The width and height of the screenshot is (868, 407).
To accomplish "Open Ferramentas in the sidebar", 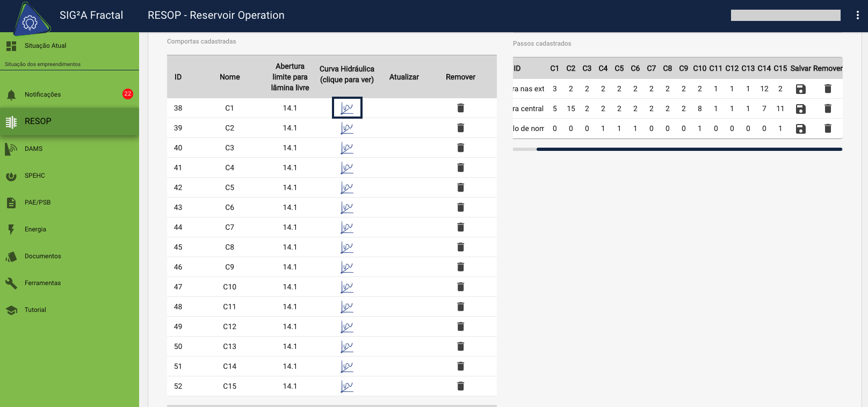I will [x=42, y=283].
